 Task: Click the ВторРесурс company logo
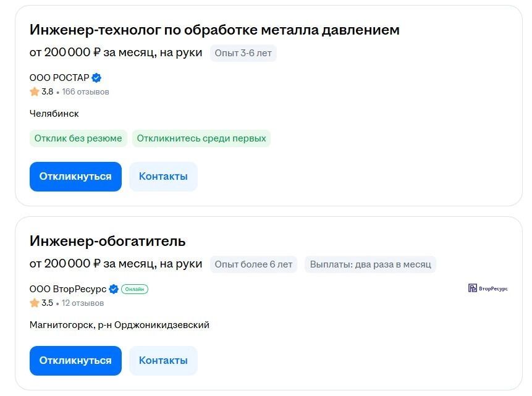click(488, 289)
